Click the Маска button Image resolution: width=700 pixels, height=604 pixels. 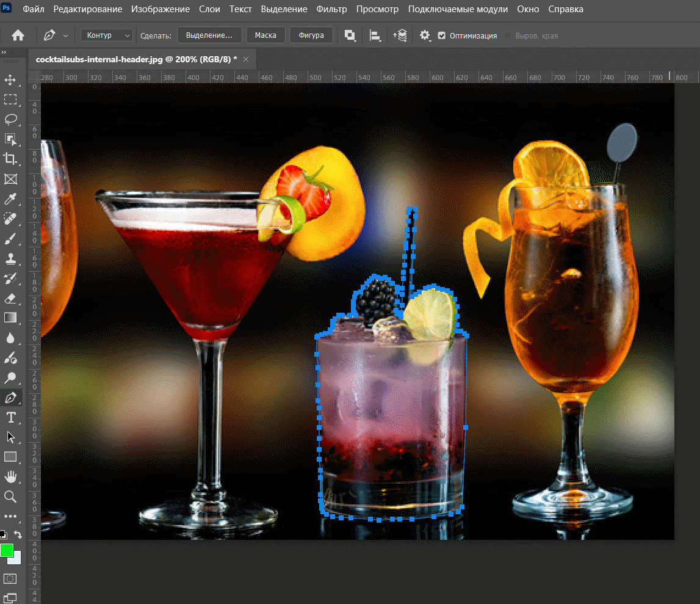(265, 35)
